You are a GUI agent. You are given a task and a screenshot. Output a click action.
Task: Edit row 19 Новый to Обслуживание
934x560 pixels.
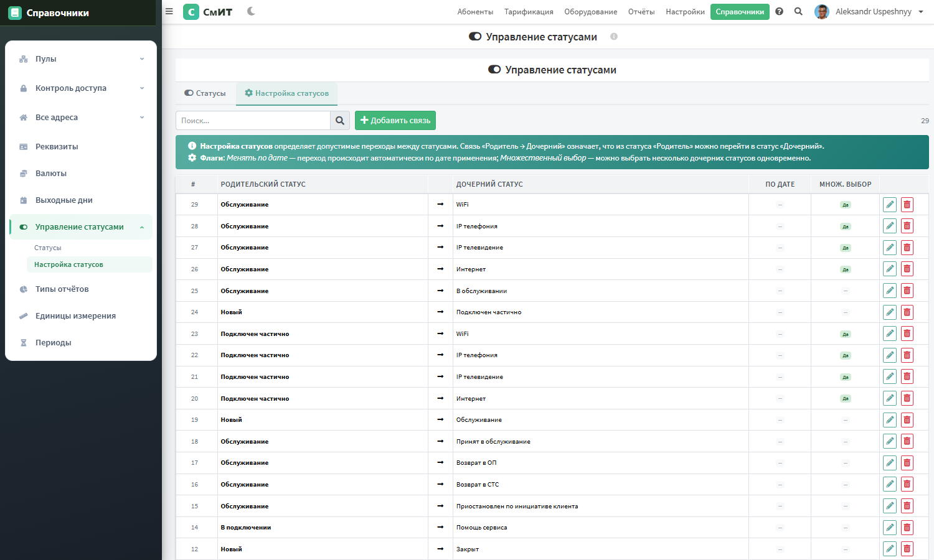(890, 420)
